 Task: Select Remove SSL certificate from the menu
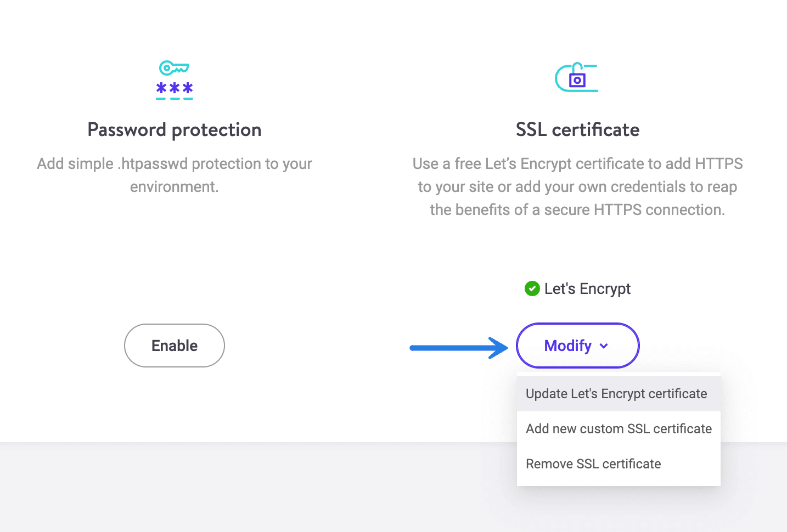tap(593, 463)
